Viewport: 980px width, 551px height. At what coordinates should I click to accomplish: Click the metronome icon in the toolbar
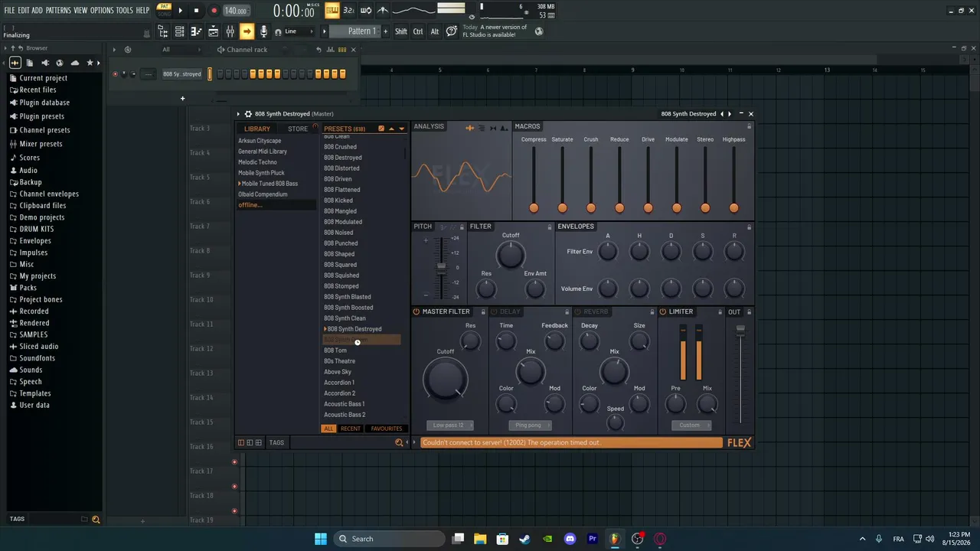[382, 10]
